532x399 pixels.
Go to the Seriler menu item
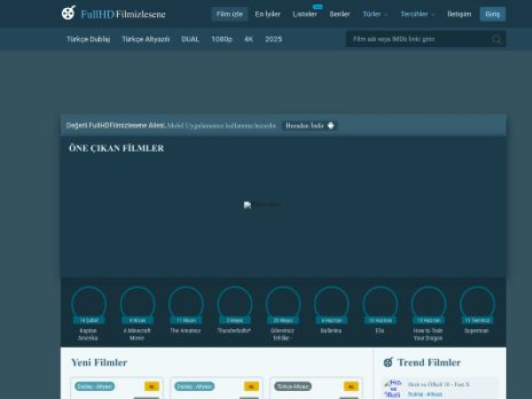point(340,14)
